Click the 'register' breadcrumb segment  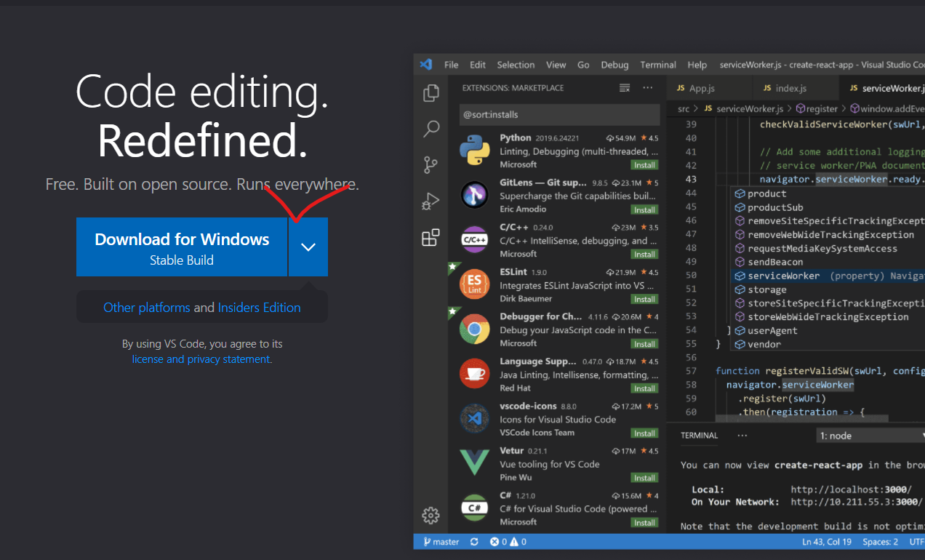click(817, 108)
